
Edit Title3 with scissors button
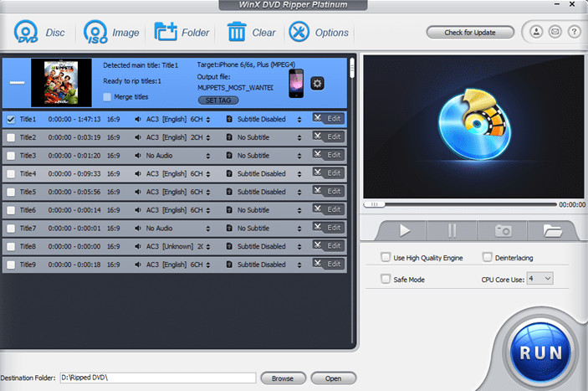329,155
